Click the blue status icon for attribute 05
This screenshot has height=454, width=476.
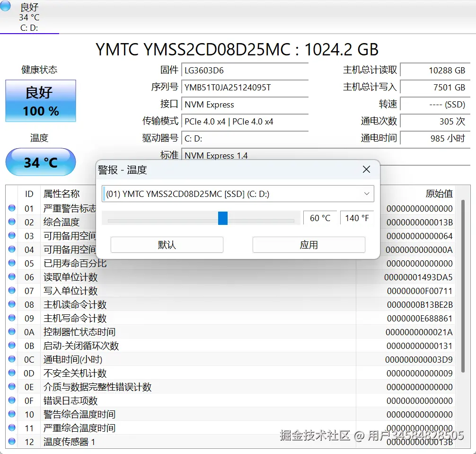click(12, 263)
